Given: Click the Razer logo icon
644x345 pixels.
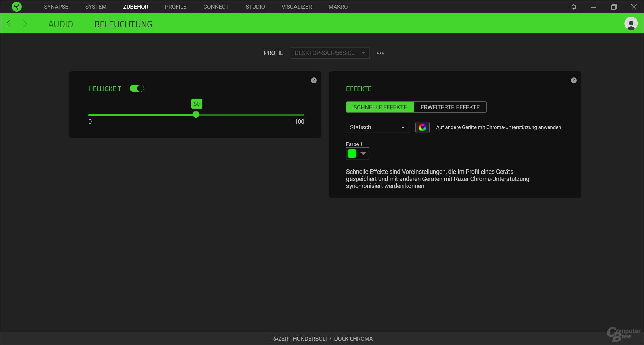Looking at the screenshot, I should [16, 7].
